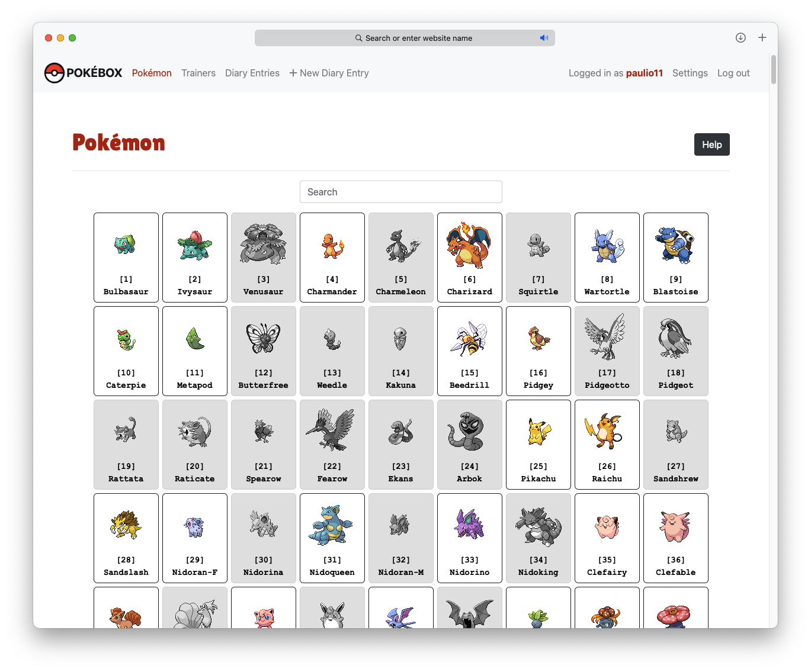Create a New Diary Entry

coord(329,73)
